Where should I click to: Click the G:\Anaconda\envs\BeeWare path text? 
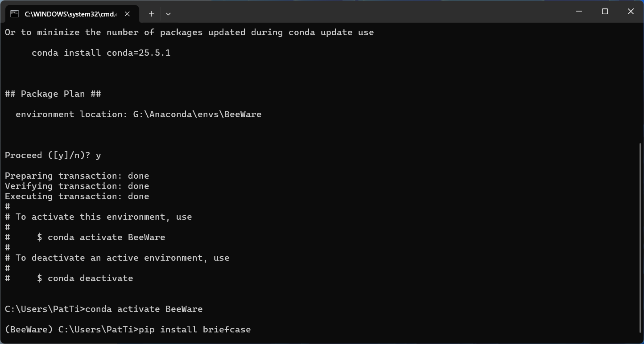197,115
